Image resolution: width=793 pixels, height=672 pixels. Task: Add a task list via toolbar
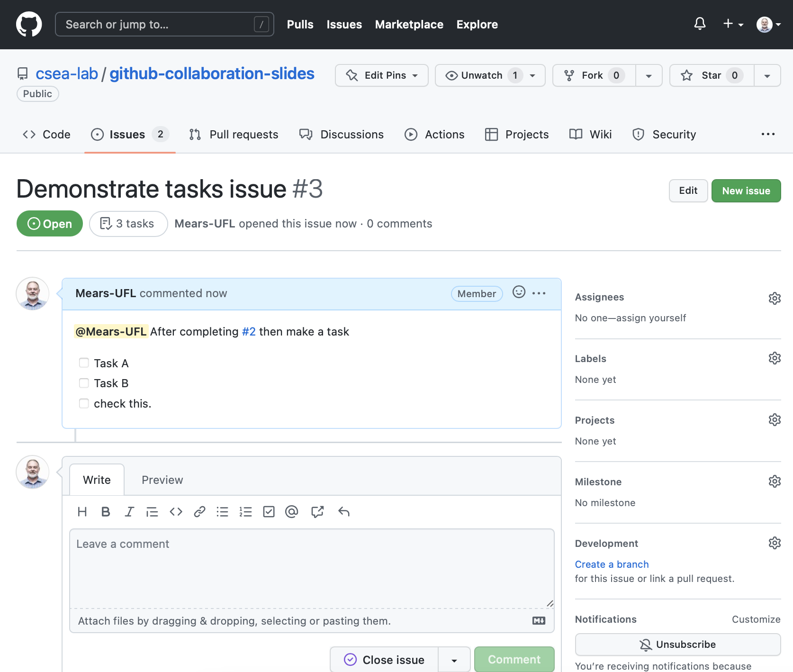pyautogui.click(x=269, y=512)
